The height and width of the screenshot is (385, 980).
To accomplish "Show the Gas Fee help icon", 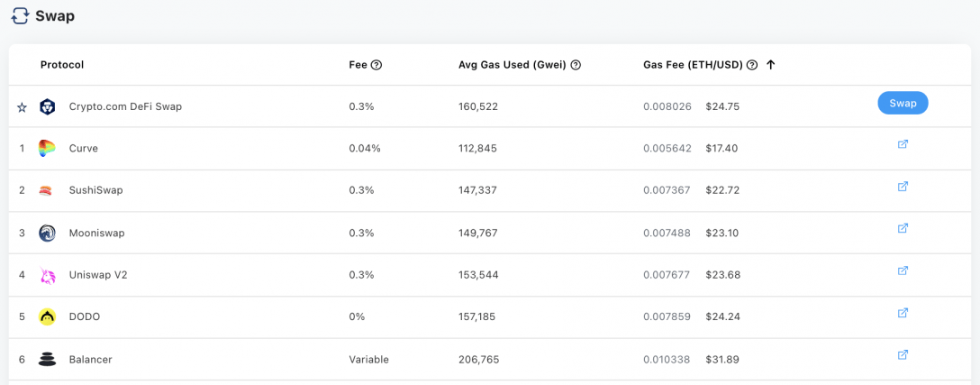I will pyautogui.click(x=752, y=65).
